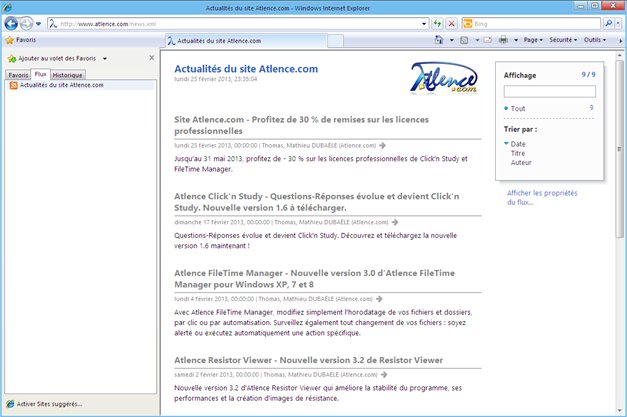Image resolution: width=627 pixels, height=417 pixels.
Task: Open search provider options dropdown arrow
Action: coord(618,24)
